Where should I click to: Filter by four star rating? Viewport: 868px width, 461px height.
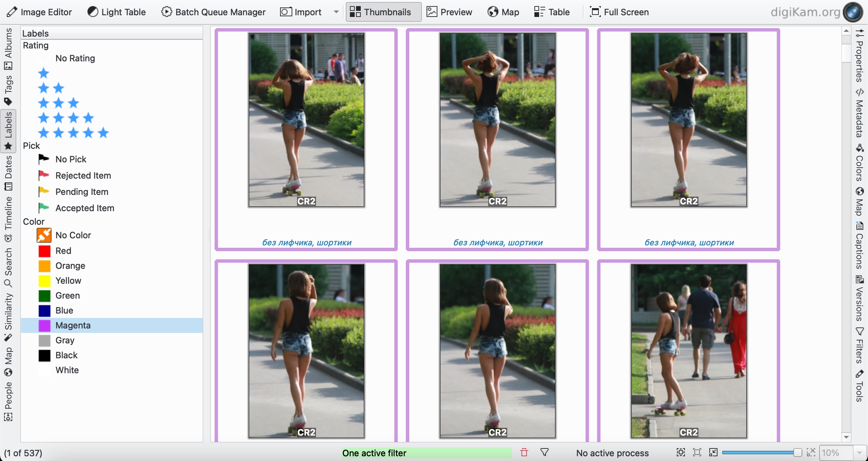pos(66,118)
